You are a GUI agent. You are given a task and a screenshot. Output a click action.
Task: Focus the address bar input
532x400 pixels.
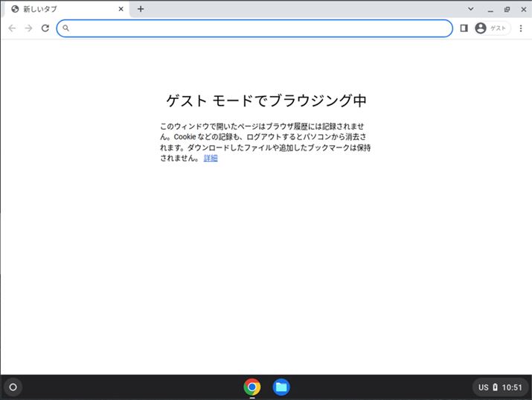(x=260, y=28)
